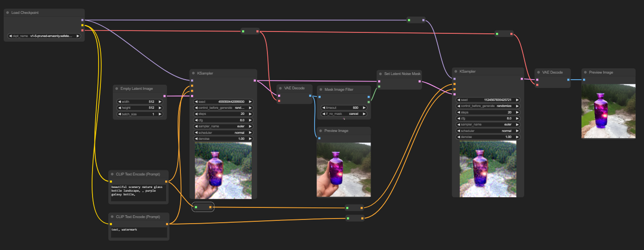The height and width of the screenshot is (250, 644).
Task: Collapse the Set Latent Noise Mask node via its title dot
Action: pyautogui.click(x=380, y=74)
